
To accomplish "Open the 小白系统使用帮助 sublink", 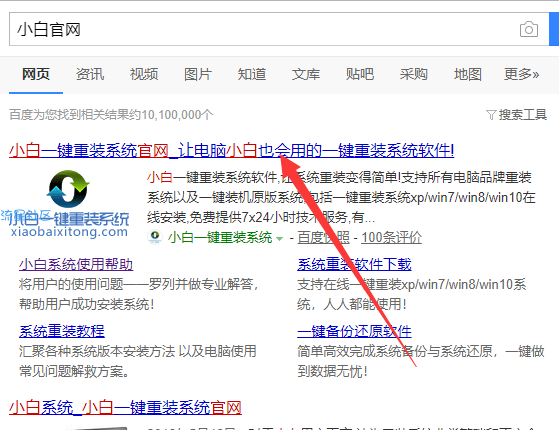I will tap(76, 265).
